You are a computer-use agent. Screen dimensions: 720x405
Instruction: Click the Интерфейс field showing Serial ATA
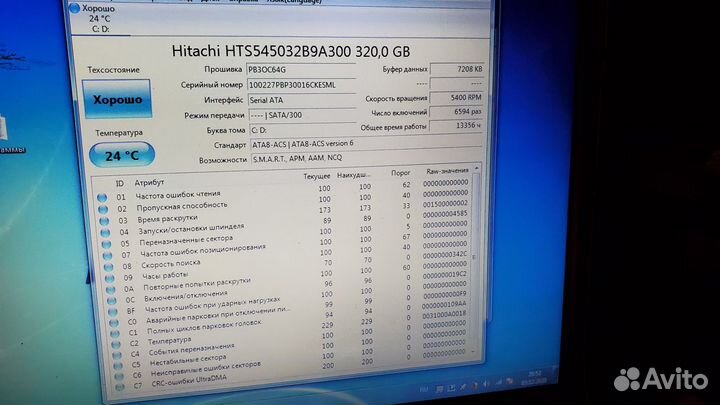302,100
